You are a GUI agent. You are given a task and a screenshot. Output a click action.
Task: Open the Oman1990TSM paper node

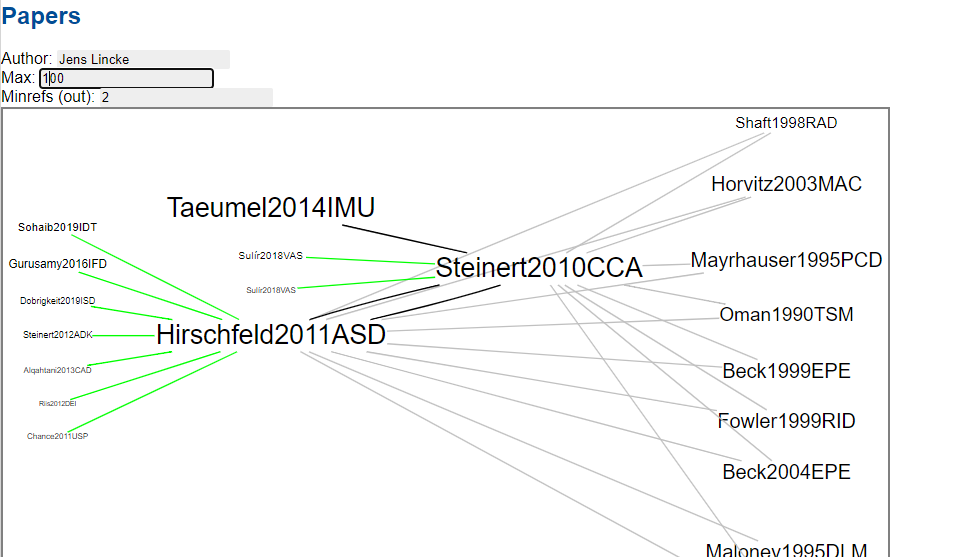[786, 315]
